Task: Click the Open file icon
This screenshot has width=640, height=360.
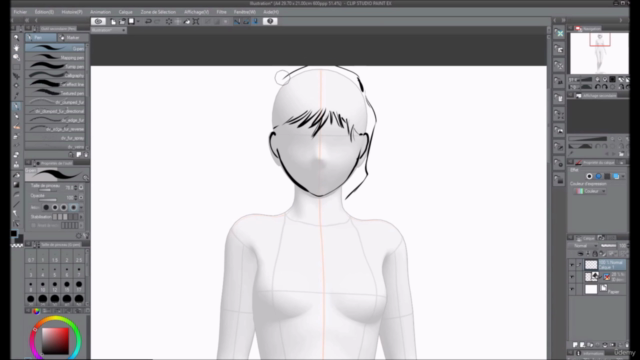Action: (x=122, y=21)
